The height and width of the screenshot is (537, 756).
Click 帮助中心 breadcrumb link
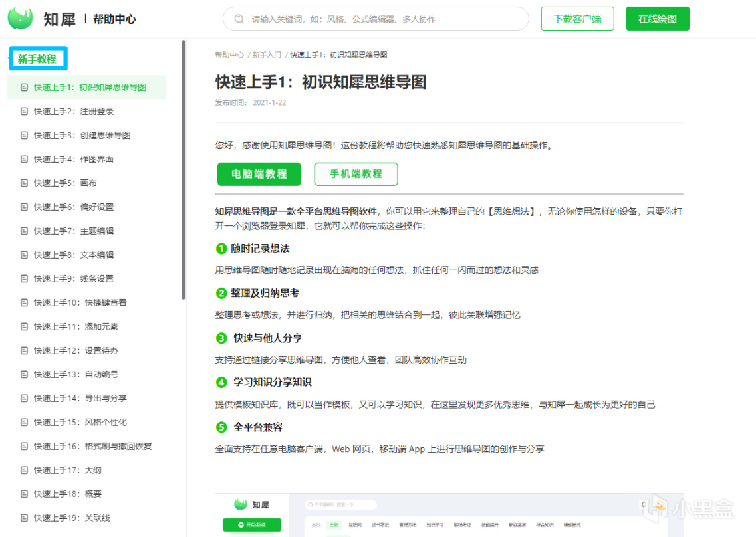coord(229,55)
